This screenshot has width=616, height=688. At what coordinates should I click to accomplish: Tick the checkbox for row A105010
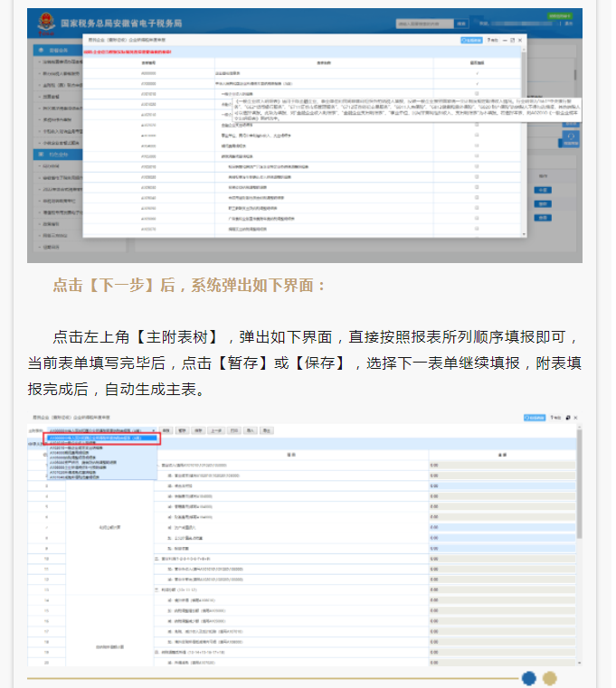(x=477, y=166)
